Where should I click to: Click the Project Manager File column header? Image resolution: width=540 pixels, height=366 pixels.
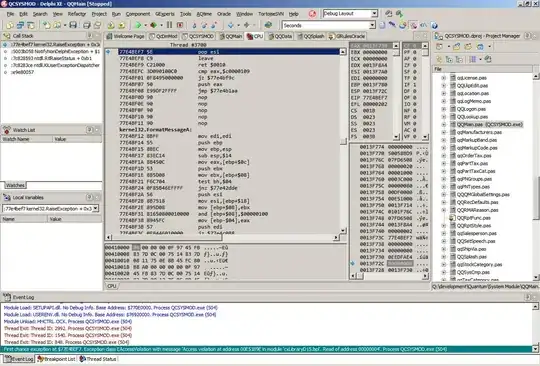point(482,69)
